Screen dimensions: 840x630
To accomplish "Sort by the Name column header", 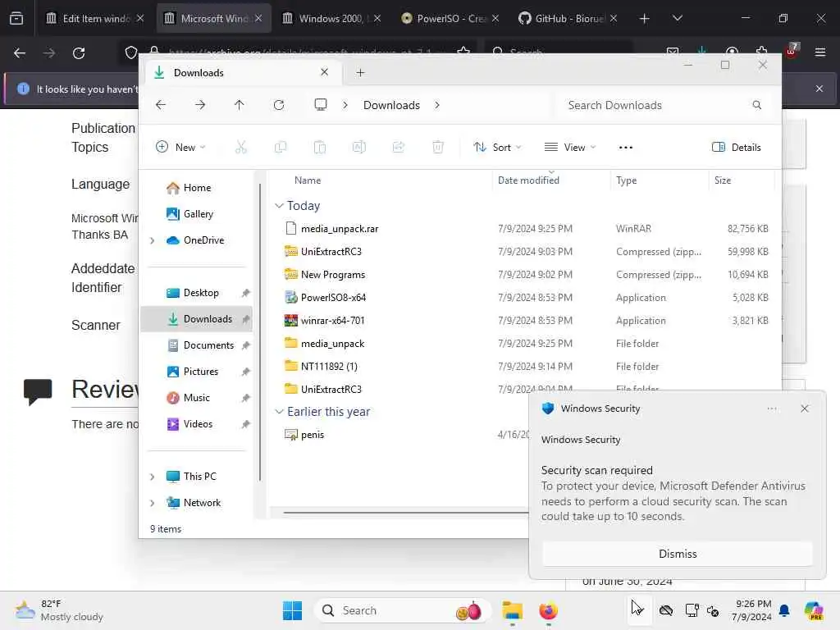I will pos(308,180).
